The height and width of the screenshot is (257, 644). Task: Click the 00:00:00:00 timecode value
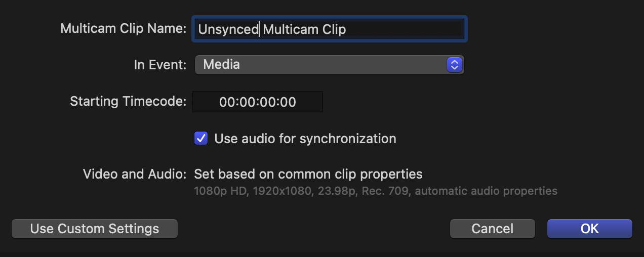point(258,102)
